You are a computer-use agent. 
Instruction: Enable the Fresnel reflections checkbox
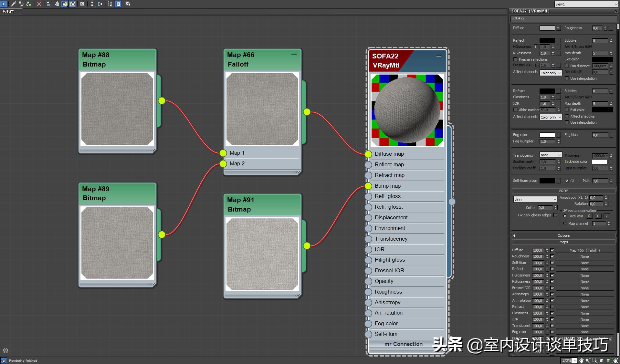point(515,59)
